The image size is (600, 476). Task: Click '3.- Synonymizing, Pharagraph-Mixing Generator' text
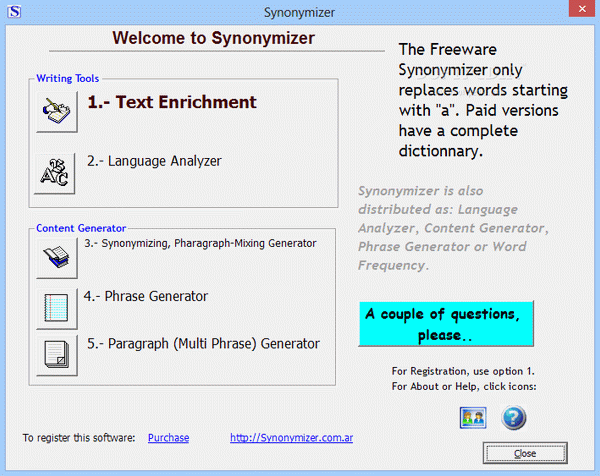click(x=201, y=243)
